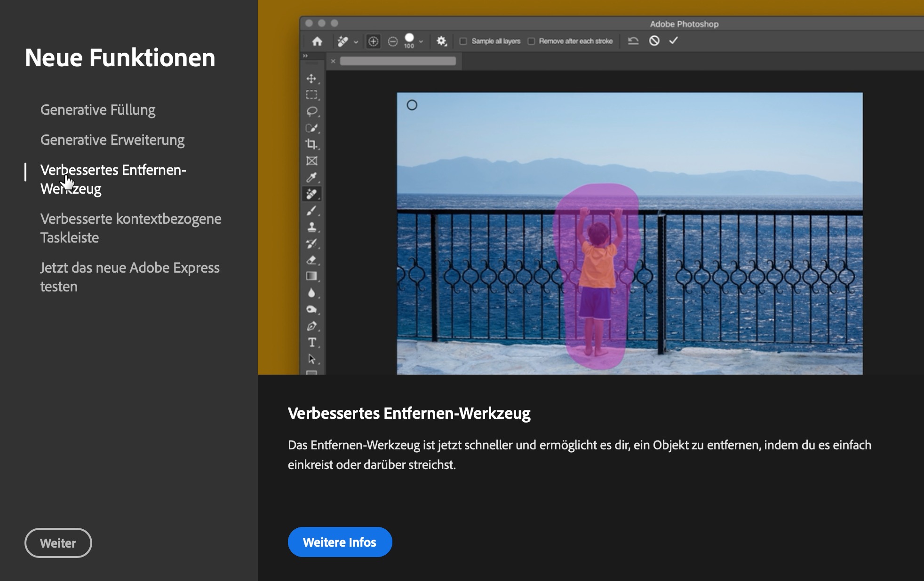Click the gear settings icon in options bar
The width and height of the screenshot is (924, 581).
click(441, 41)
